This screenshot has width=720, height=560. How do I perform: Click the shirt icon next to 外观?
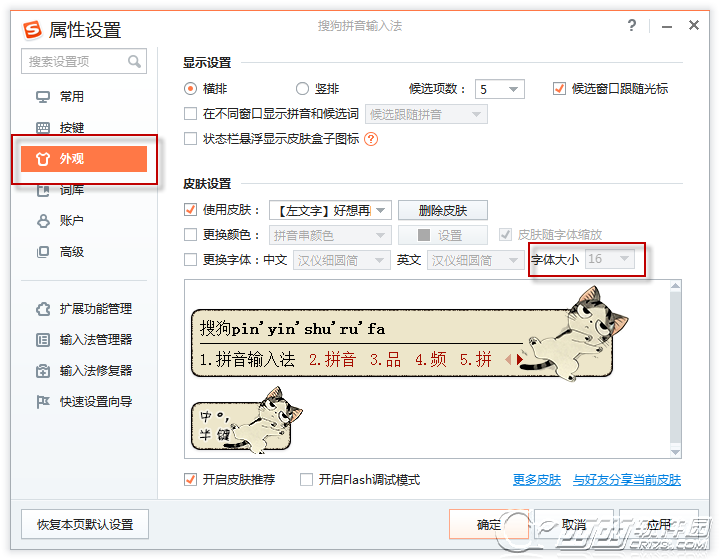point(43,159)
